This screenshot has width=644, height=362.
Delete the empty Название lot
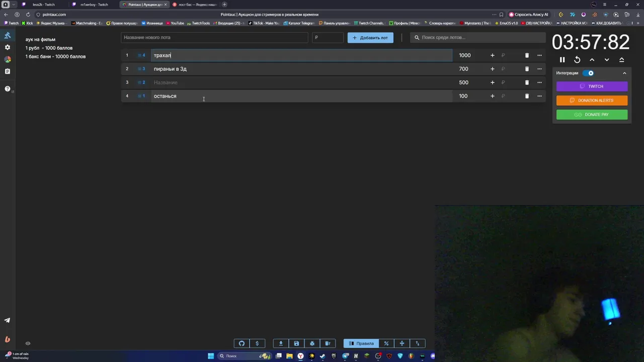tap(527, 82)
